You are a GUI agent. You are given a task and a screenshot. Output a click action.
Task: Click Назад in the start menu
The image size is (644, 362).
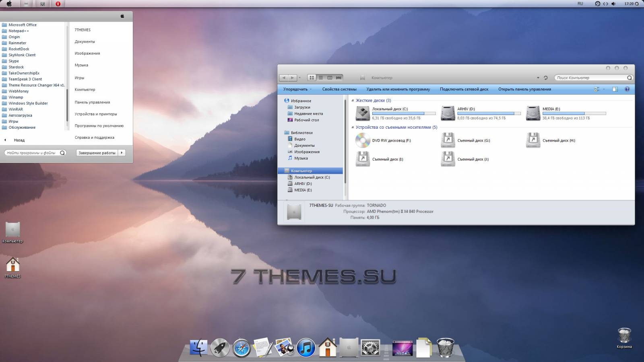coord(19,140)
